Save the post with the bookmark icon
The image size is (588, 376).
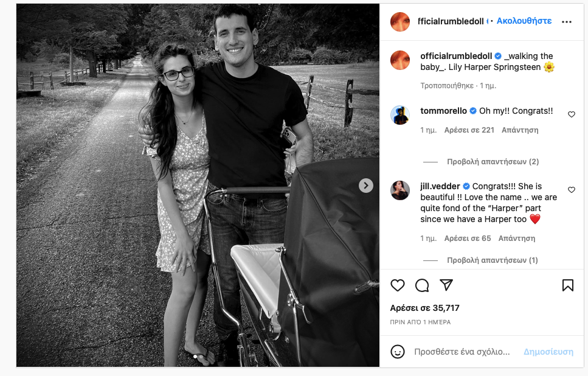pos(567,285)
